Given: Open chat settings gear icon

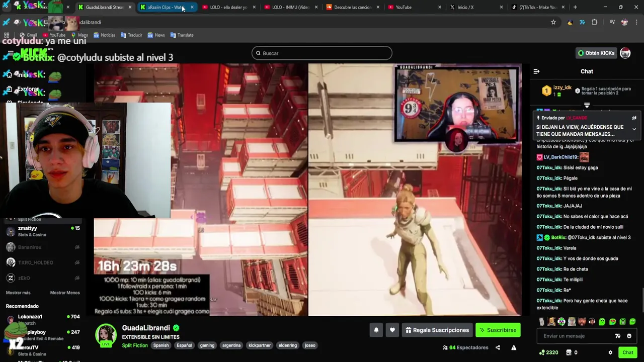Looking at the screenshot, I should tap(610, 352).
